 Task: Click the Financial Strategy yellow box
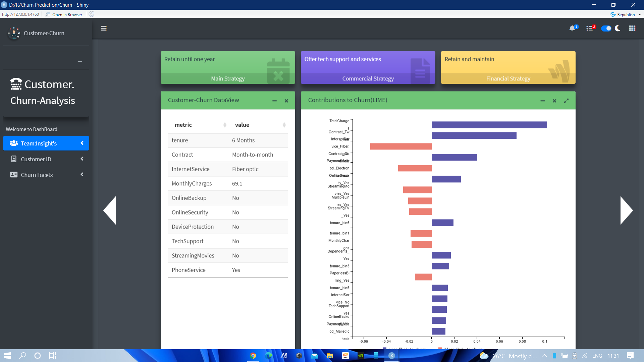508,67
